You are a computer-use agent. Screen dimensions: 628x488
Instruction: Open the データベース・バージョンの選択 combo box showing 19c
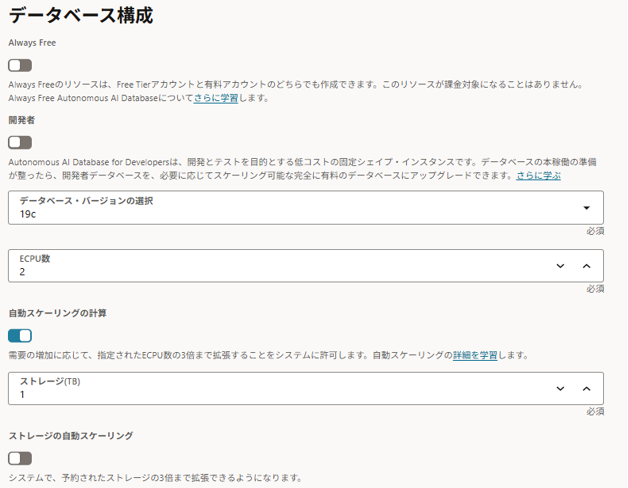coord(290,208)
